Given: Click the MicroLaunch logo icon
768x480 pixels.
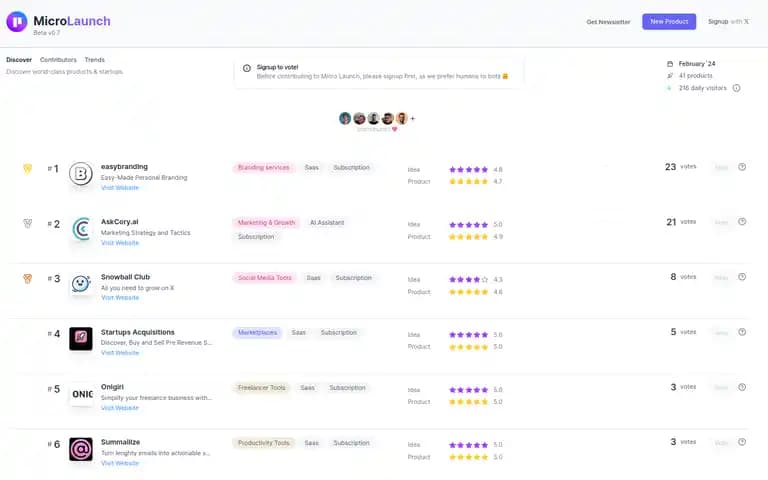Looking at the screenshot, I should coord(17,22).
